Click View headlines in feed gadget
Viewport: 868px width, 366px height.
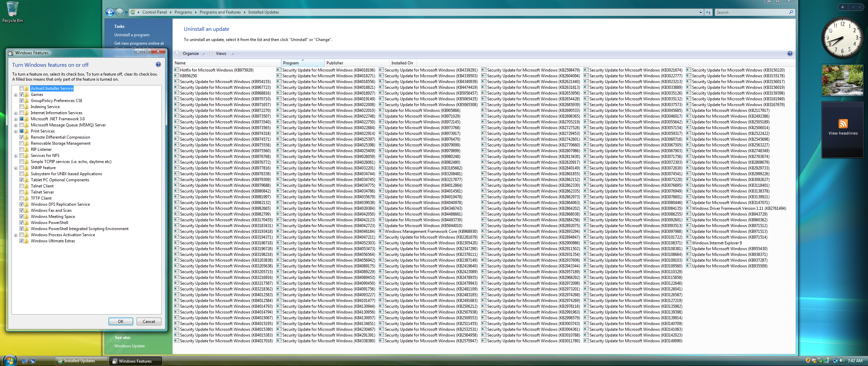[843, 134]
